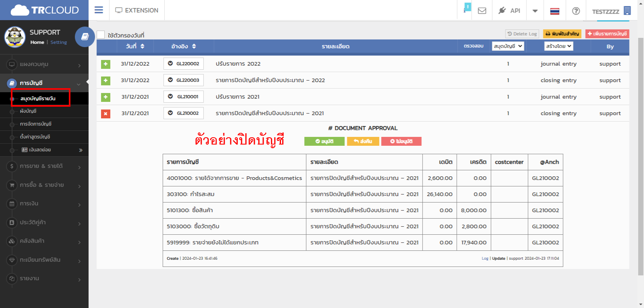Screen dimensions: 644x308
Task: Click the เพิ่มรายการบัญชี add button
Action: tap(607, 34)
